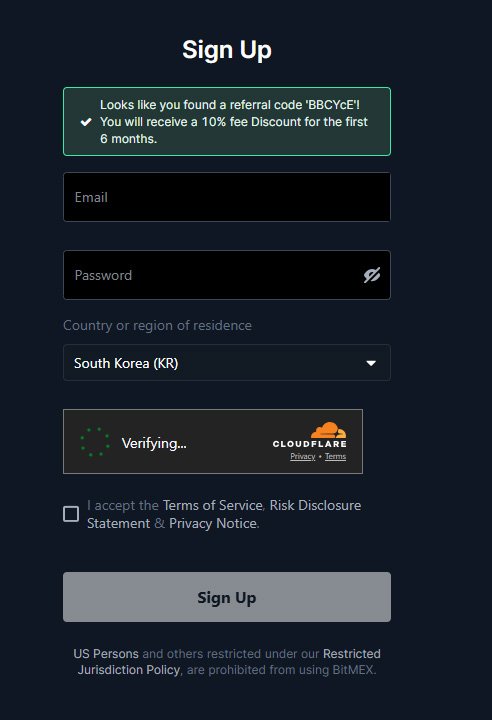Click the referral code 'BBCYcE' message
Viewport: 492px width, 720px height.
234,122
